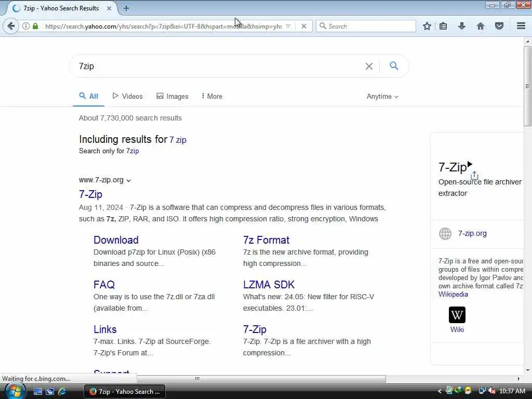
Task: Expand www.7-zip.org result options chevron
Action: tap(129, 180)
